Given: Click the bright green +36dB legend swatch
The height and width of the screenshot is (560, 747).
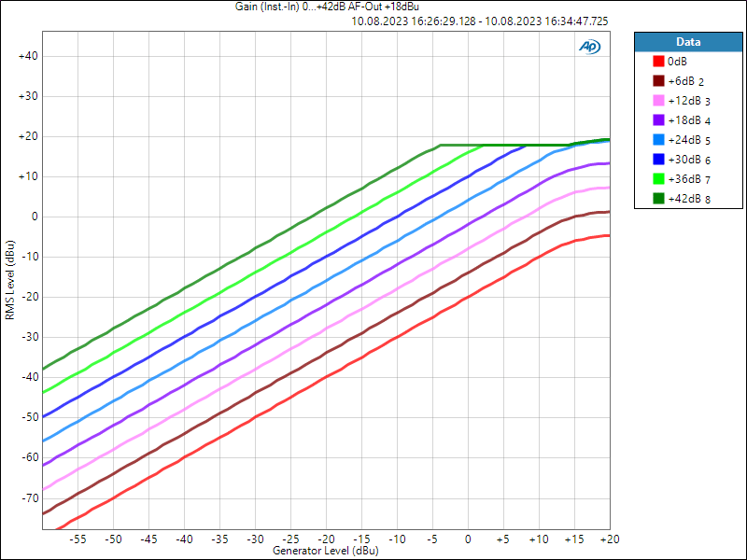Looking at the screenshot, I should pyautogui.click(x=659, y=178).
